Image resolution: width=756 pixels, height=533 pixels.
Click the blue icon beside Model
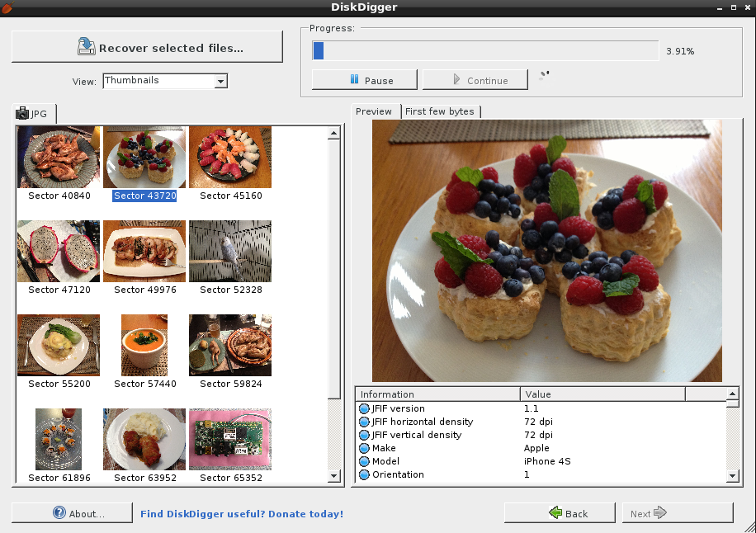[364, 461]
